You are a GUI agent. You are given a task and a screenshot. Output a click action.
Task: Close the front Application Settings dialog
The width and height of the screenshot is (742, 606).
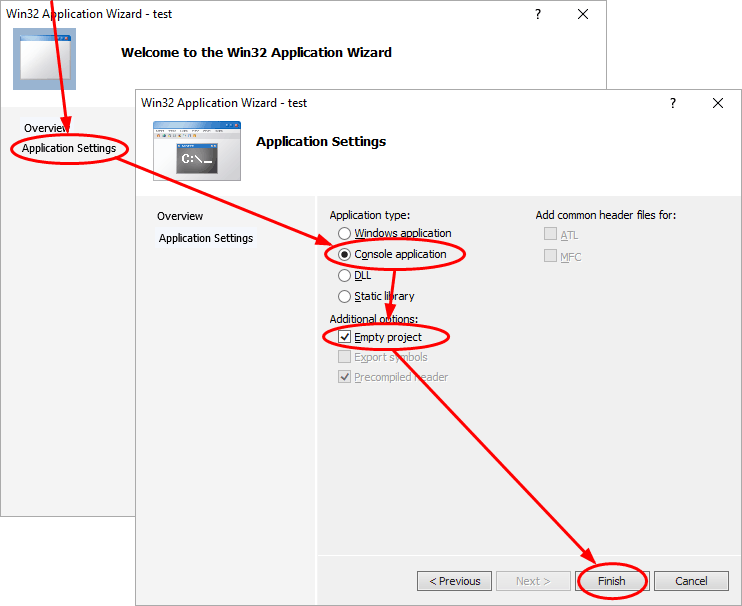tap(718, 103)
